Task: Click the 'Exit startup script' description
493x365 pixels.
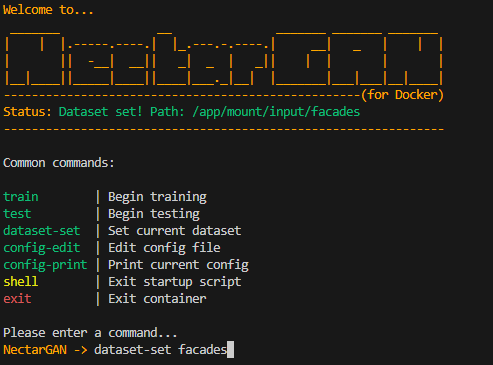Action: pyautogui.click(x=175, y=282)
